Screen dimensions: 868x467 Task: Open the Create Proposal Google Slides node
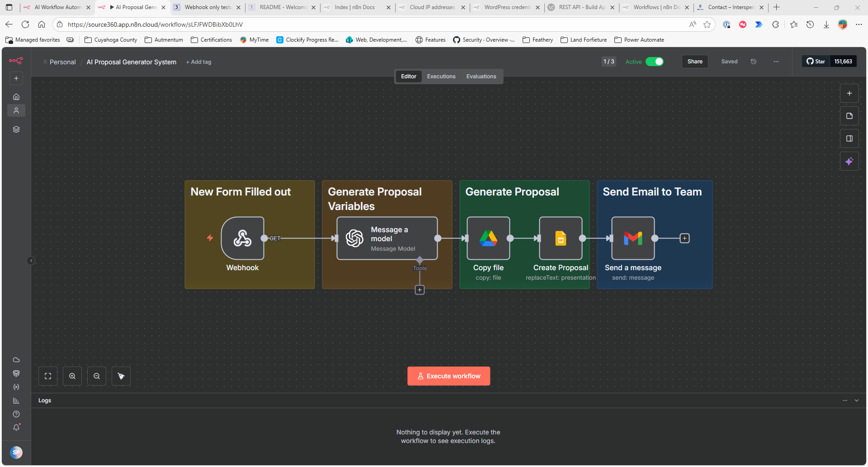[561, 238]
